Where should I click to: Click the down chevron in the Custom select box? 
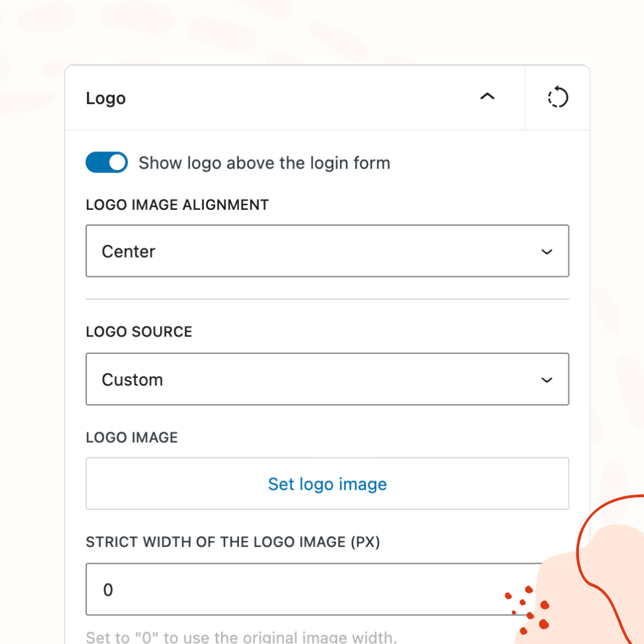(546, 380)
